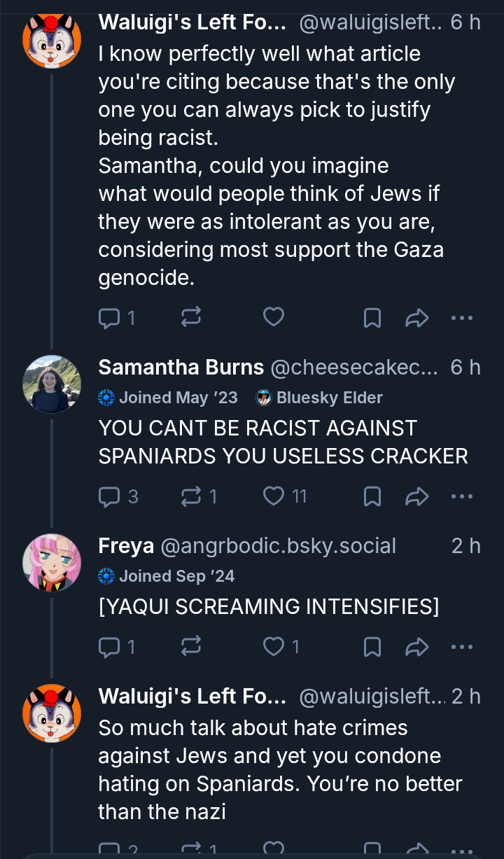The width and height of the screenshot is (504, 859).
Task: Click the Bluesky Elder badge
Action: [x=320, y=398]
